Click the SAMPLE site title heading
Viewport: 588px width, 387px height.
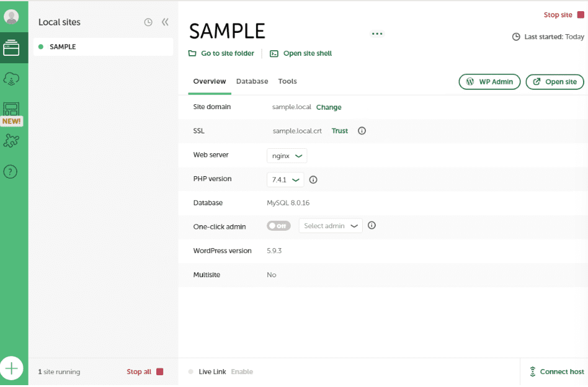227,31
